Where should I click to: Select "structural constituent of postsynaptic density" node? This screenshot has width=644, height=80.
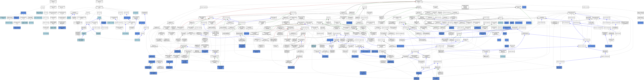62,28
